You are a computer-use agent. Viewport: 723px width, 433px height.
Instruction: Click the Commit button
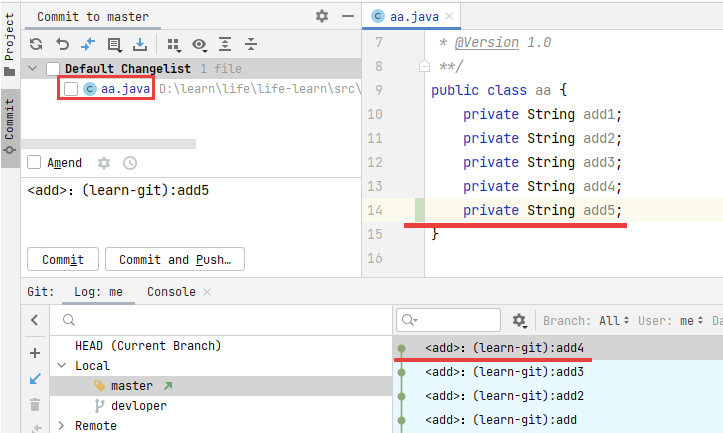coord(62,259)
